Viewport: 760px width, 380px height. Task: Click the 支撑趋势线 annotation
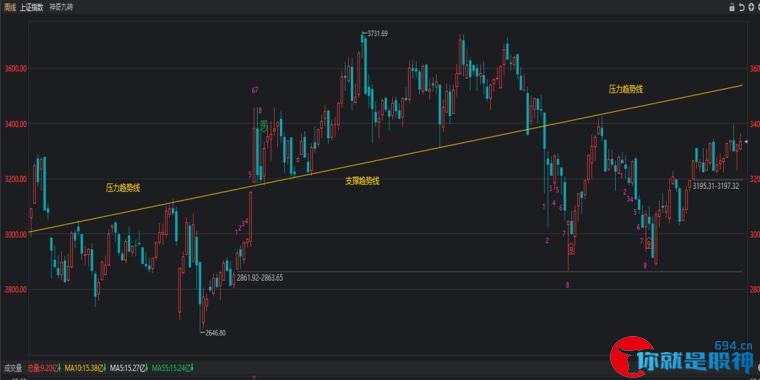tap(362, 181)
